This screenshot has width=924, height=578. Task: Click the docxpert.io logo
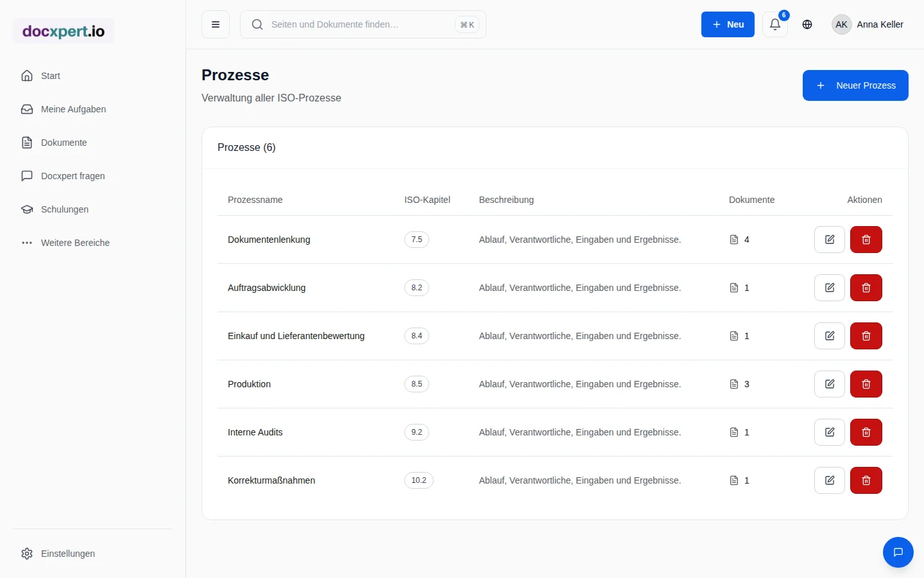tap(64, 31)
